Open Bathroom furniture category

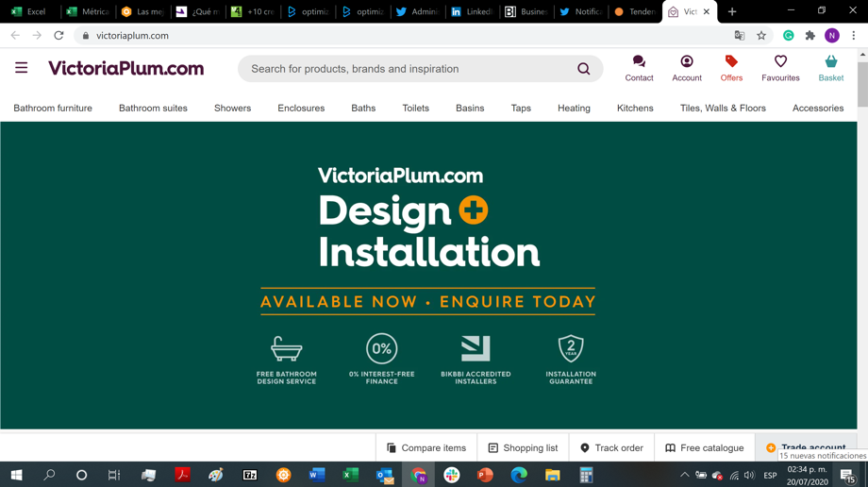(x=53, y=108)
